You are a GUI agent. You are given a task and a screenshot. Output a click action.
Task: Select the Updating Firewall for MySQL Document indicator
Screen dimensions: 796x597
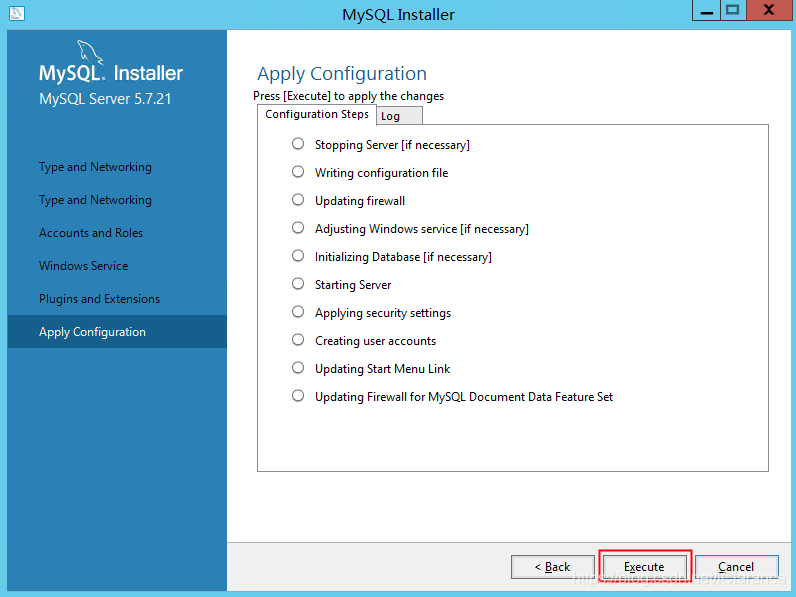[298, 395]
